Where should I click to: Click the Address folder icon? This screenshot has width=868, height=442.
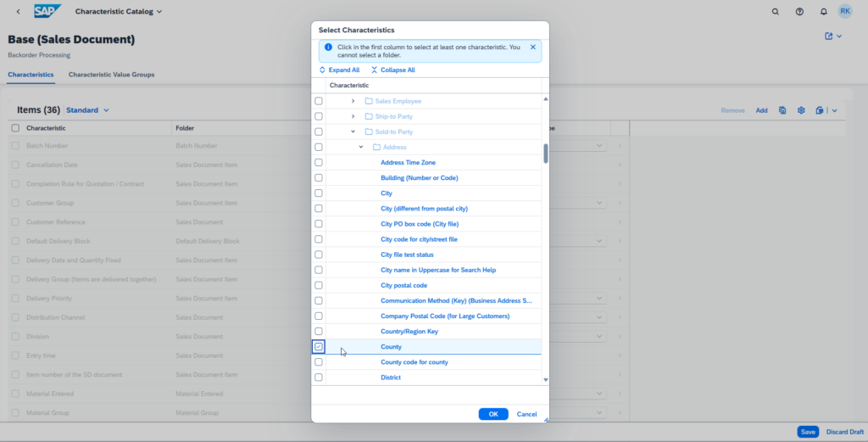pyautogui.click(x=376, y=148)
